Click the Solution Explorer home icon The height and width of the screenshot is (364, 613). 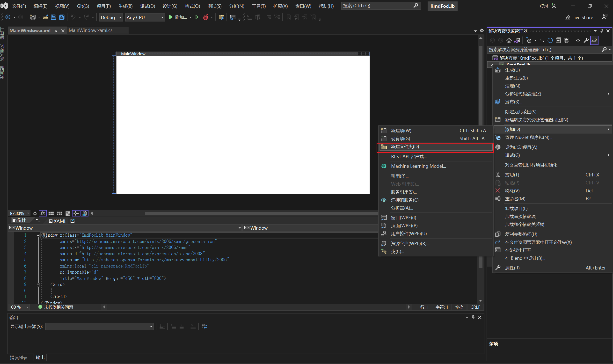[x=509, y=40]
